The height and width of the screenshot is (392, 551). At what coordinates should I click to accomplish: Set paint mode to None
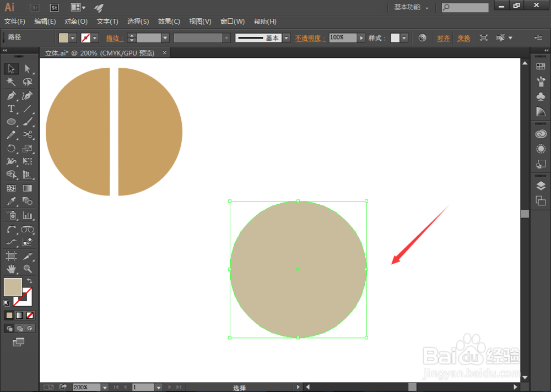tap(30, 315)
